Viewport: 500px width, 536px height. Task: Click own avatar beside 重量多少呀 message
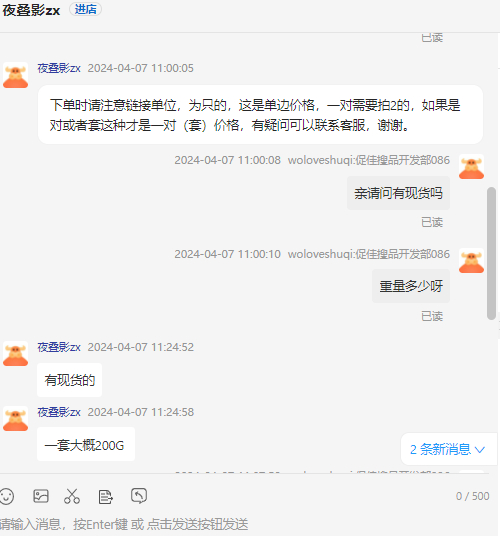pyautogui.click(x=471, y=261)
